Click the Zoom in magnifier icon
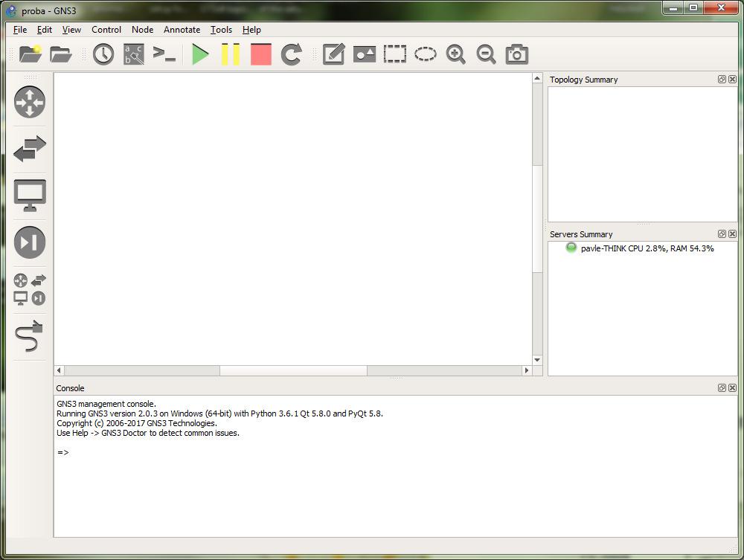 [455, 54]
